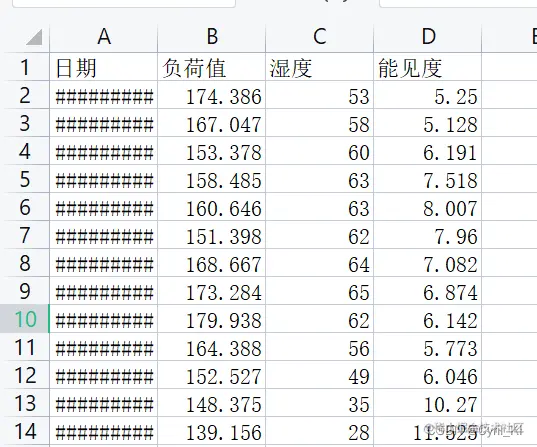Select column A header

coord(103,37)
